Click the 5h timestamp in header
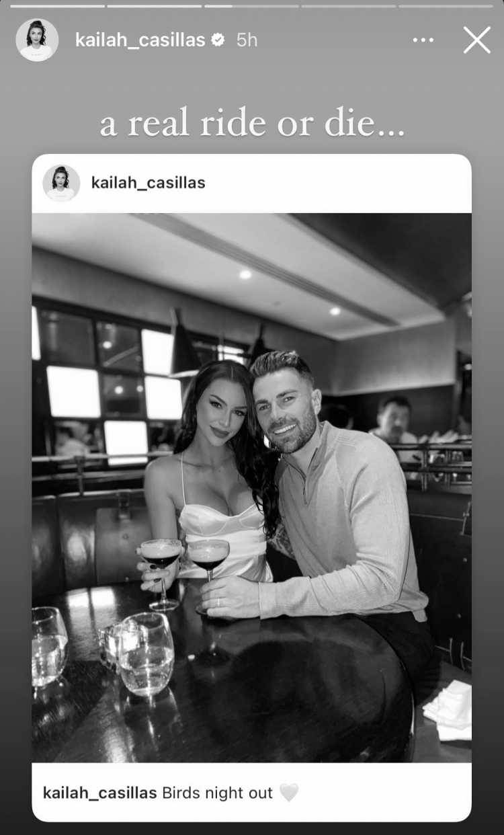The height and width of the screenshot is (835, 504). 247,40
